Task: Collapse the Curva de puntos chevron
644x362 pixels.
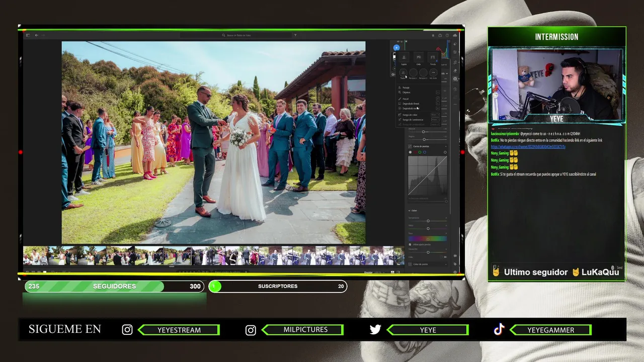Action: pyautogui.click(x=446, y=146)
